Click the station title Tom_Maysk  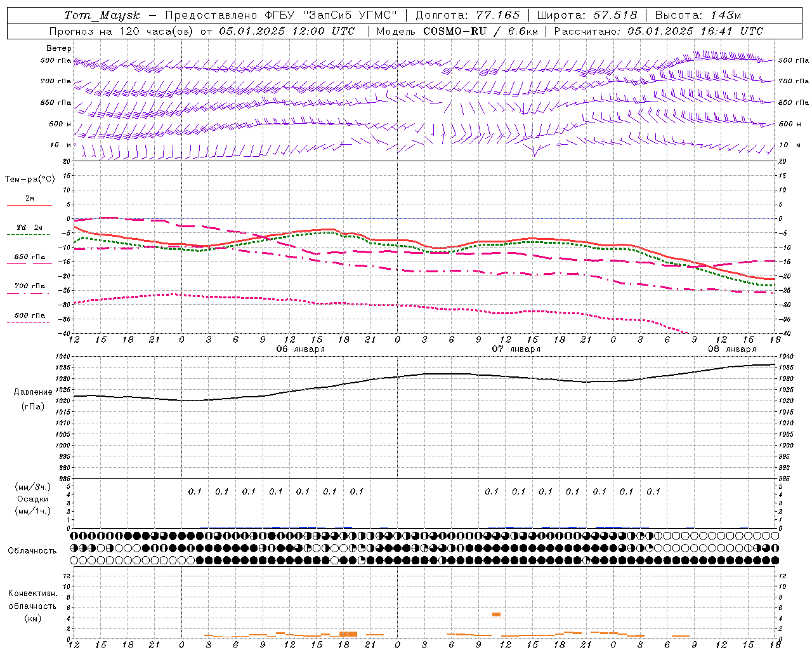pyautogui.click(x=102, y=15)
